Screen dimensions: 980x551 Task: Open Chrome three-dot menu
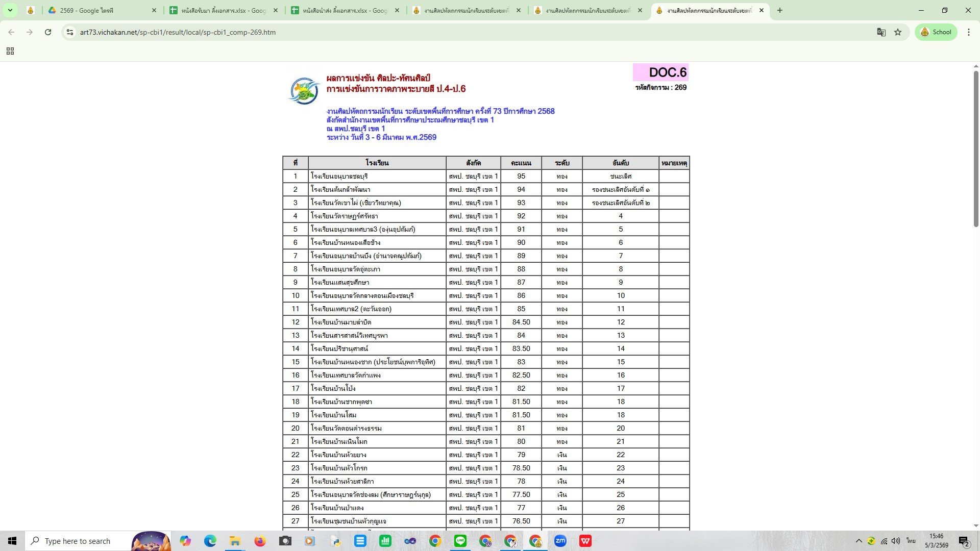pyautogui.click(x=969, y=32)
